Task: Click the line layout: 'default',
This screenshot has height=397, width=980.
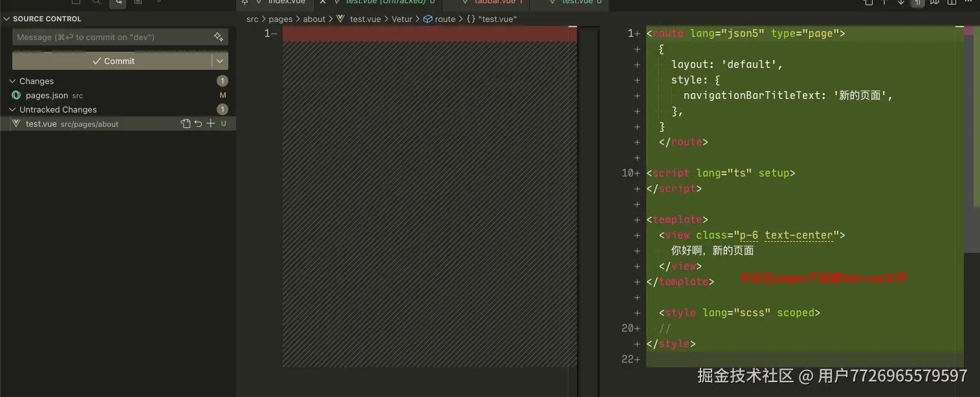Action: [727, 65]
